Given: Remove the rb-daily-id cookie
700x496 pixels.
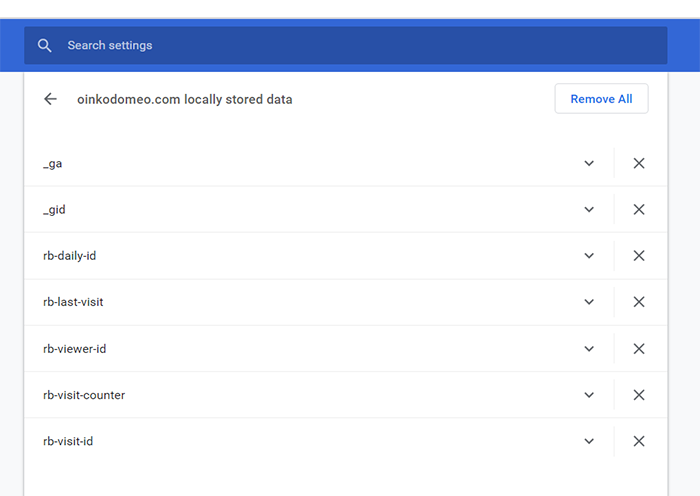Looking at the screenshot, I should click(639, 256).
